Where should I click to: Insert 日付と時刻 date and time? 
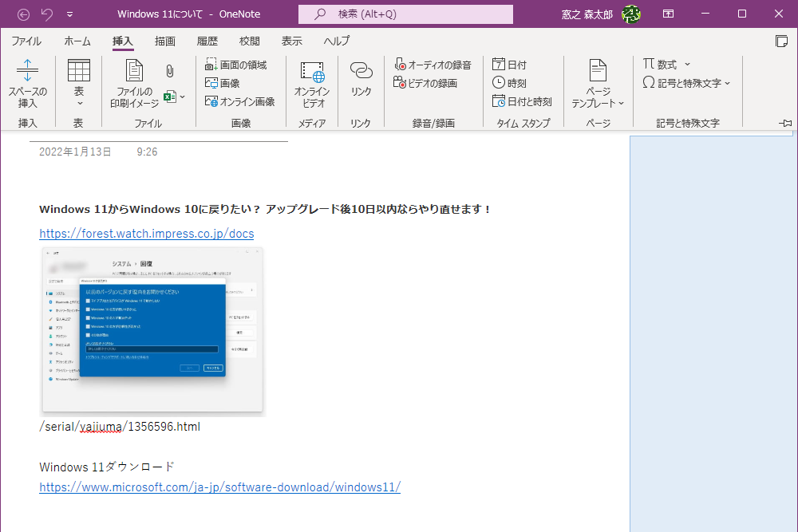(x=523, y=100)
